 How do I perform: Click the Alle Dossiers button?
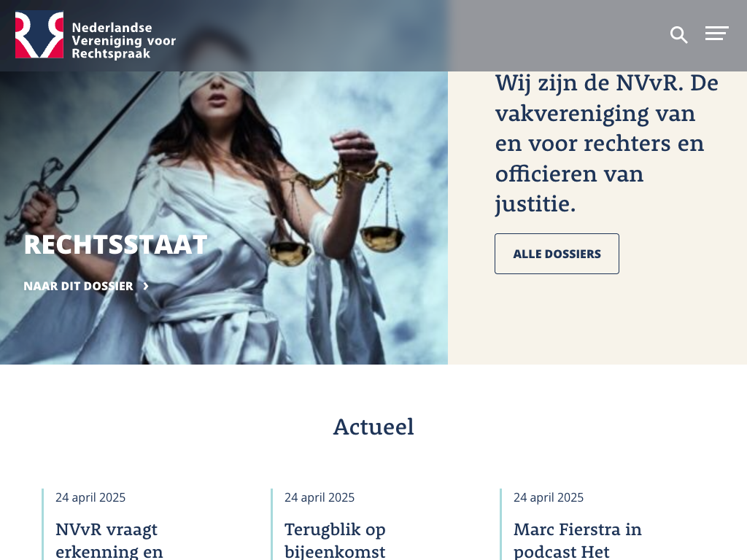coord(557,254)
